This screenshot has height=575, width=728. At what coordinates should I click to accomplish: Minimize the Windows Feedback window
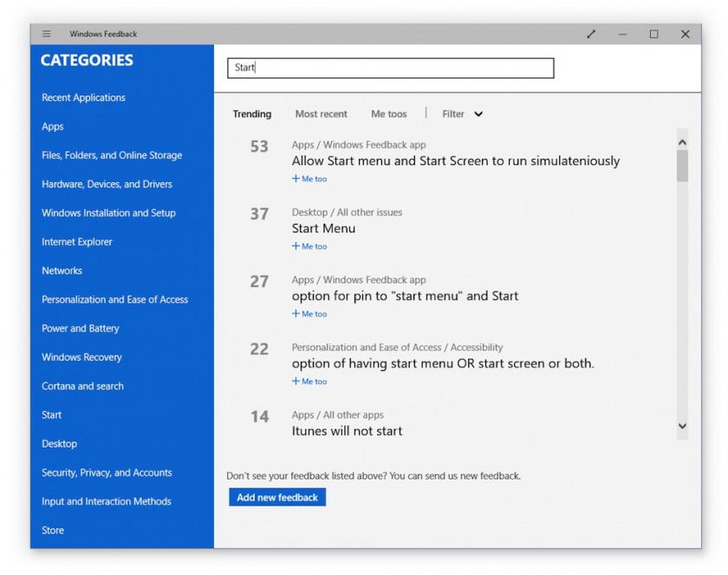click(x=622, y=34)
